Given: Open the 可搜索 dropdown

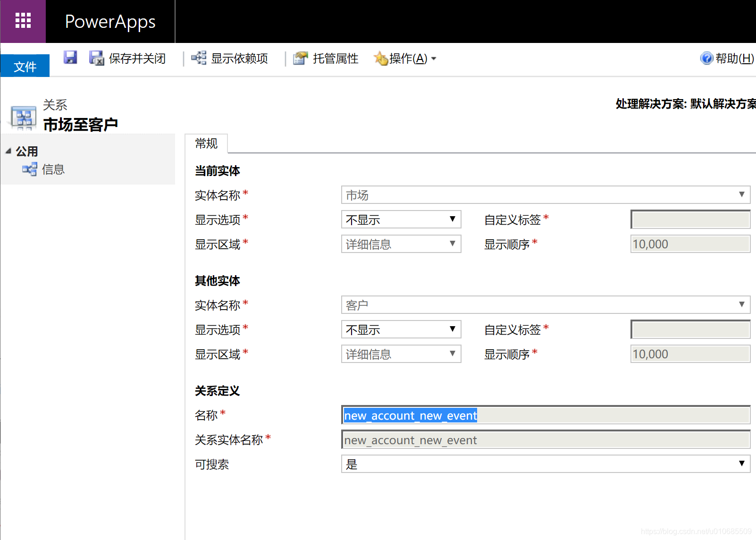Looking at the screenshot, I should pos(546,464).
